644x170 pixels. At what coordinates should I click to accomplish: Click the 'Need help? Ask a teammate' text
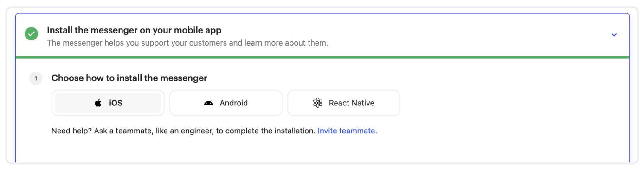coord(184,131)
